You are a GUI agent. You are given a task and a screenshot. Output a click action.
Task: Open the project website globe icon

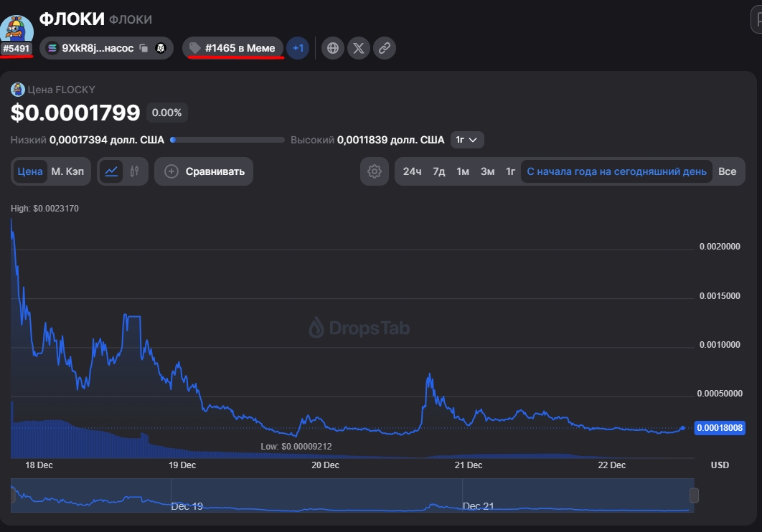[x=333, y=48]
